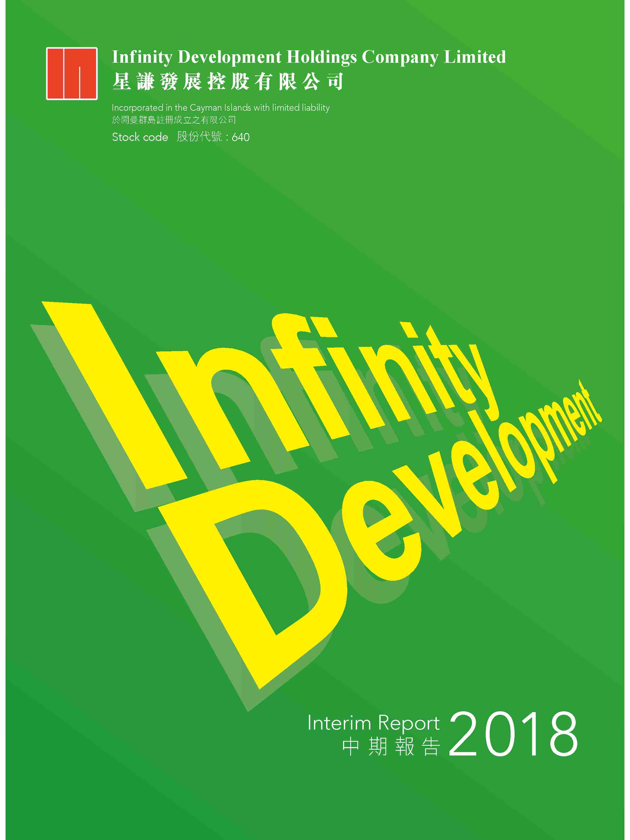The width and height of the screenshot is (630, 840).
Task: Click the red company logo
Action: click(x=72, y=74)
